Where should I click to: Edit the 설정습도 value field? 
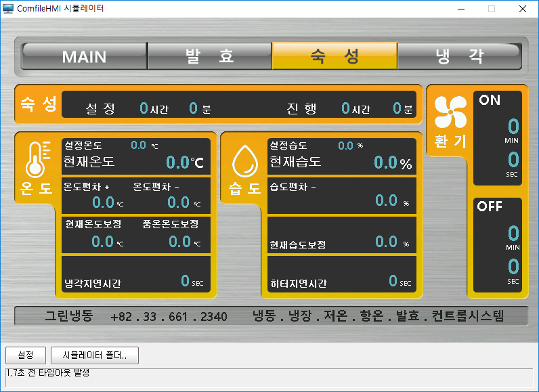pos(345,145)
